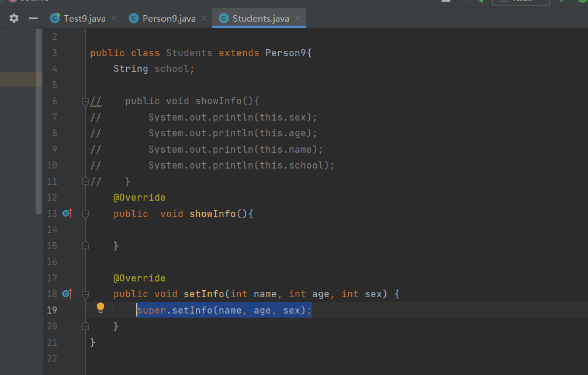Click the String type on line 4
This screenshot has width=588, height=375.
(131, 68)
